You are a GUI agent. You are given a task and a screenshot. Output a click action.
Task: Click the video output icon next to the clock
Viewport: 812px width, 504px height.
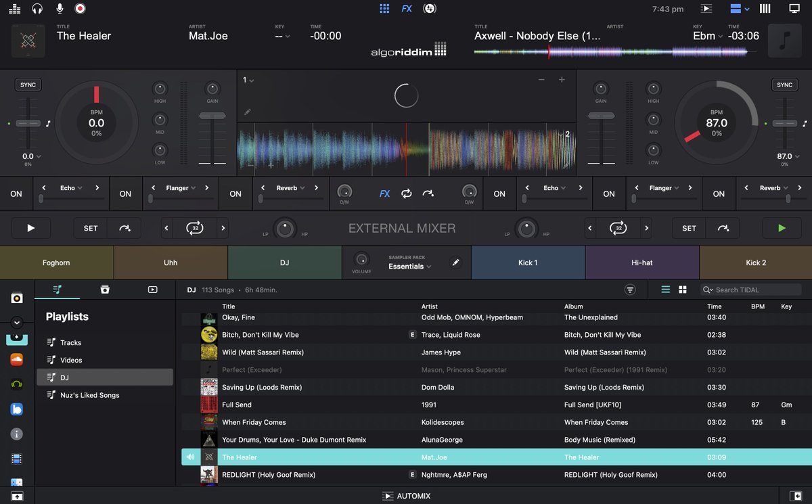[706, 9]
